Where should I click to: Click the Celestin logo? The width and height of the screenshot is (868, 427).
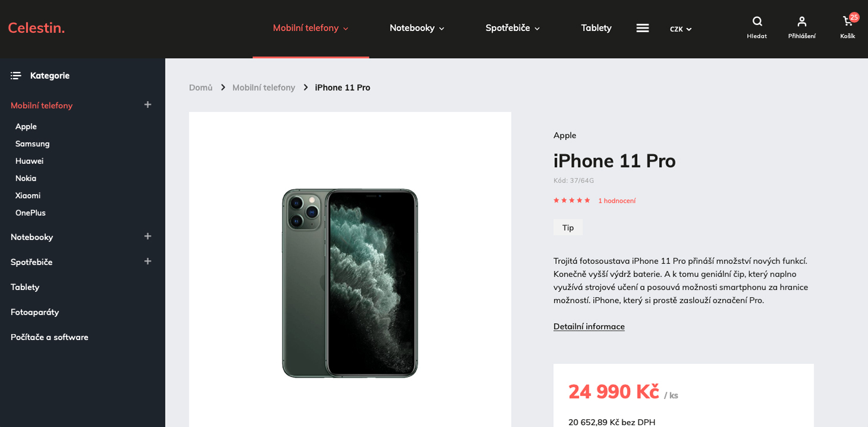[36, 28]
